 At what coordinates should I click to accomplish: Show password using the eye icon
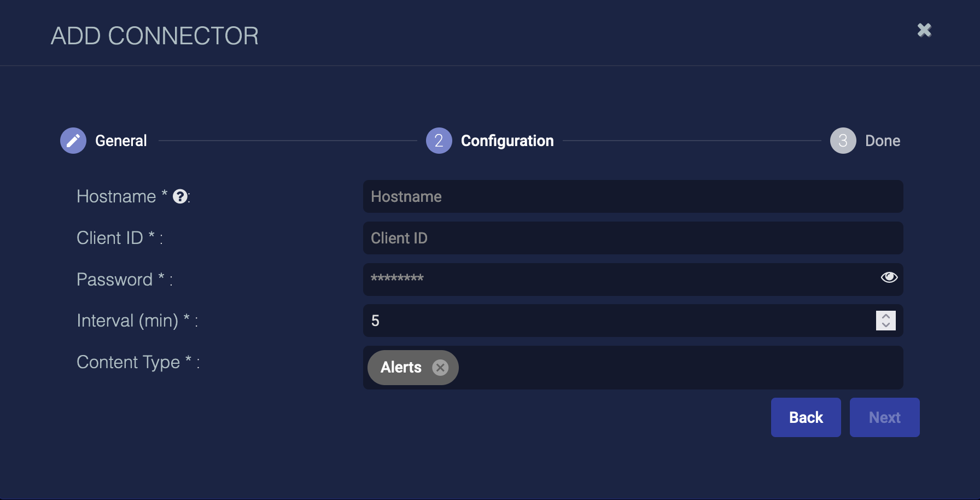pyautogui.click(x=889, y=278)
